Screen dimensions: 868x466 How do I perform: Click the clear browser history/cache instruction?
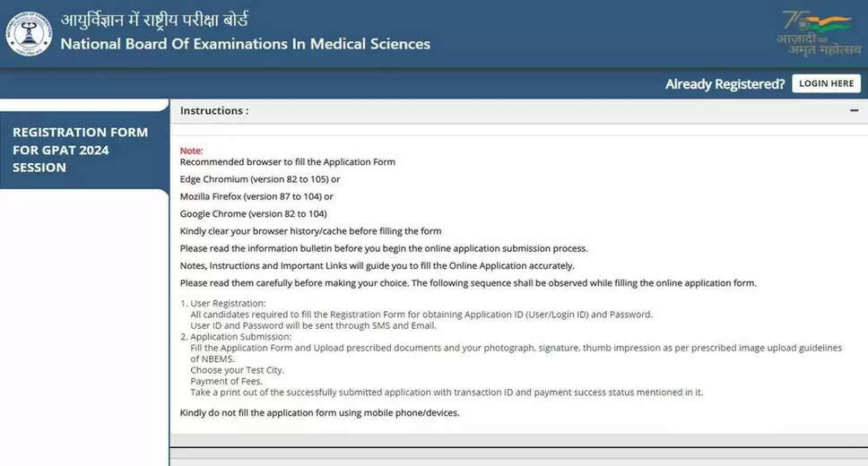[x=310, y=231]
